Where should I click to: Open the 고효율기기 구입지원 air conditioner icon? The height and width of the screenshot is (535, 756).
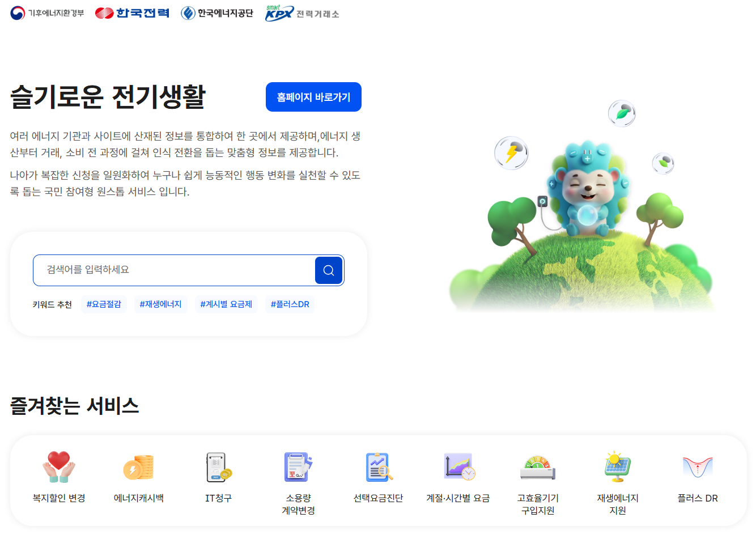(538, 468)
